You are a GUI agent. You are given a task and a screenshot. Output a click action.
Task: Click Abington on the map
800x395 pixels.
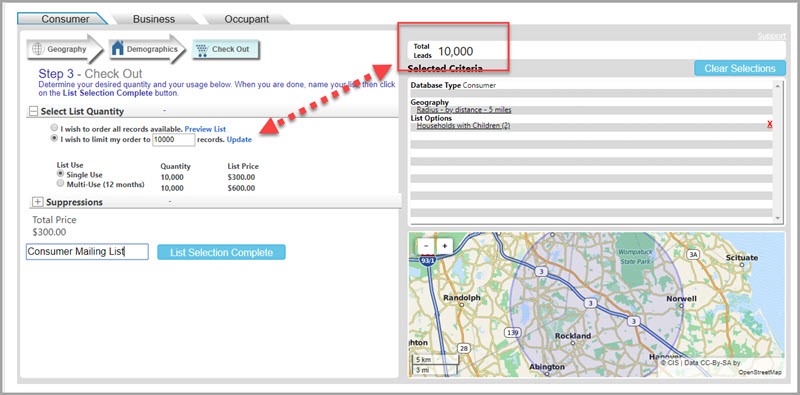(546, 367)
